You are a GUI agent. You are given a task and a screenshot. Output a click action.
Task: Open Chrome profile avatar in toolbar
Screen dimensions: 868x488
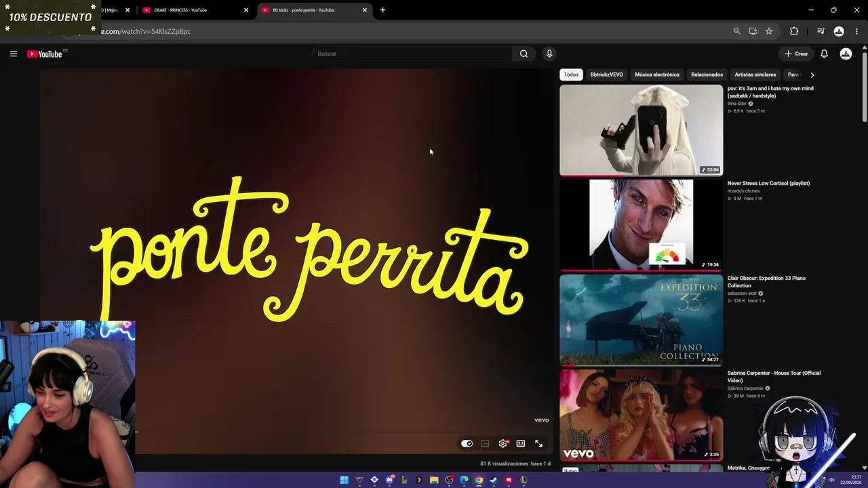[839, 31]
